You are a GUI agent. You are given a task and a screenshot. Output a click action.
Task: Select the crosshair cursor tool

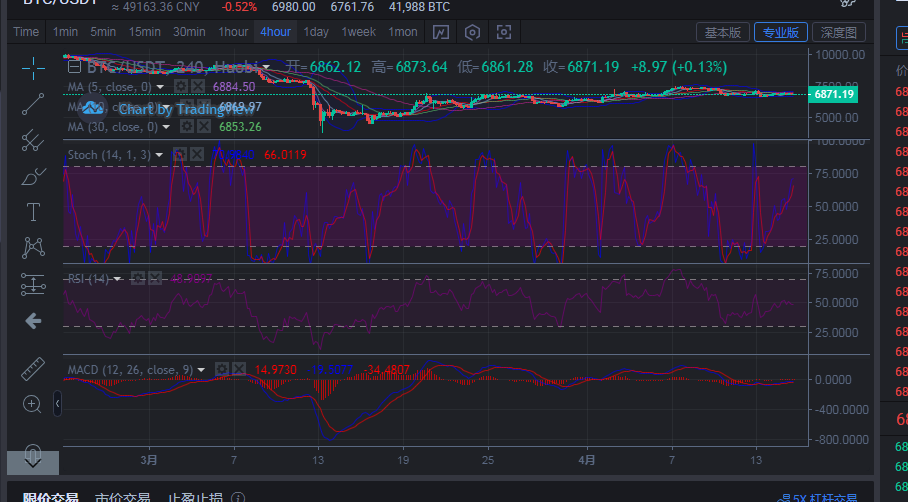(33, 68)
